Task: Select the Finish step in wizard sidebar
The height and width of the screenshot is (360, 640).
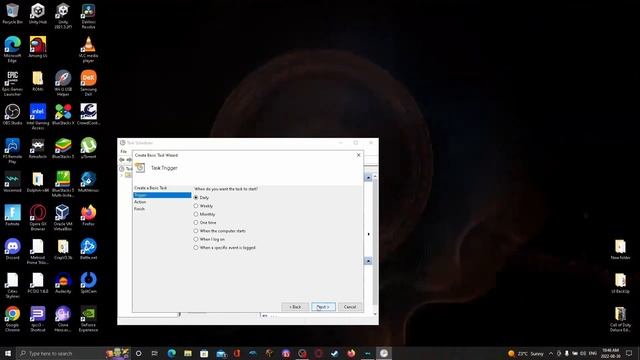Action: [x=140, y=209]
